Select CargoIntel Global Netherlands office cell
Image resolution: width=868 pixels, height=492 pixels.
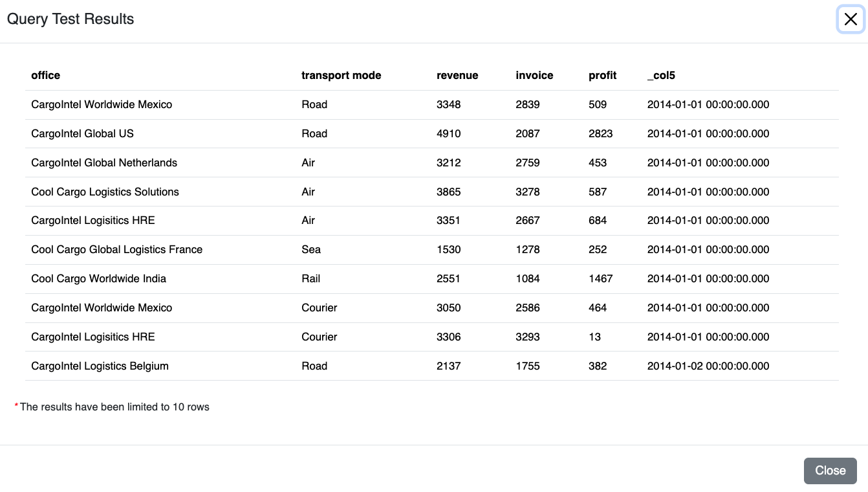tap(103, 162)
